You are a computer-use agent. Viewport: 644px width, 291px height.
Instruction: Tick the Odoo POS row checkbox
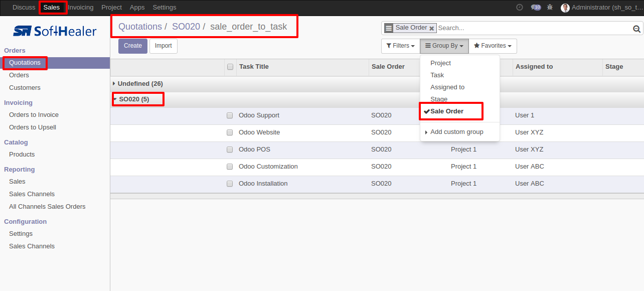coord(230,150)
